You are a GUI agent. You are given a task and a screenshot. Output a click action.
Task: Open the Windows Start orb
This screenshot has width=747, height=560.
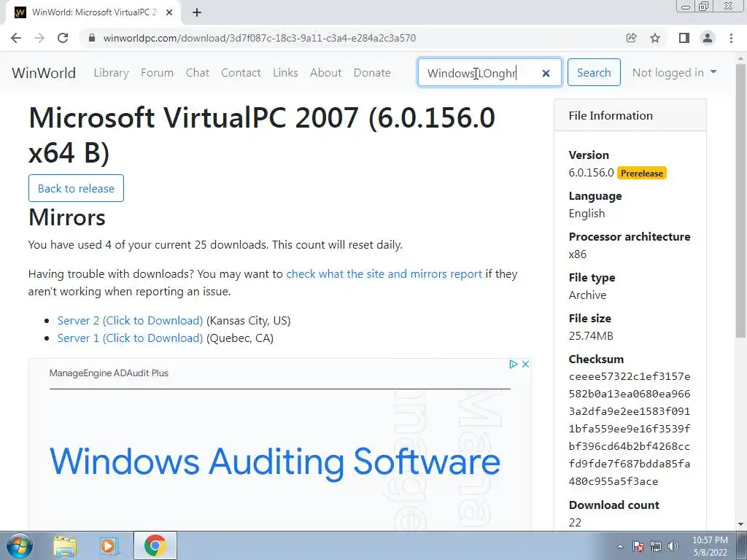click(20, 545)
